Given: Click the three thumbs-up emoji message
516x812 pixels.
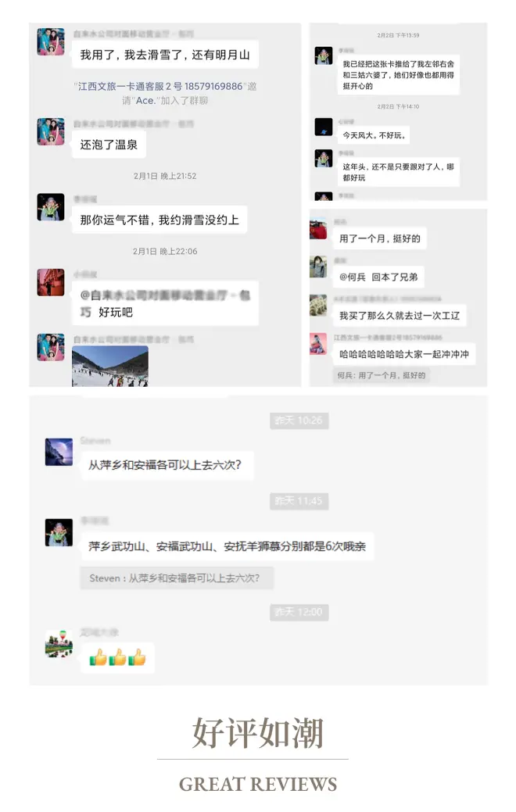Looking at the screenshot, I should (117, 658).
